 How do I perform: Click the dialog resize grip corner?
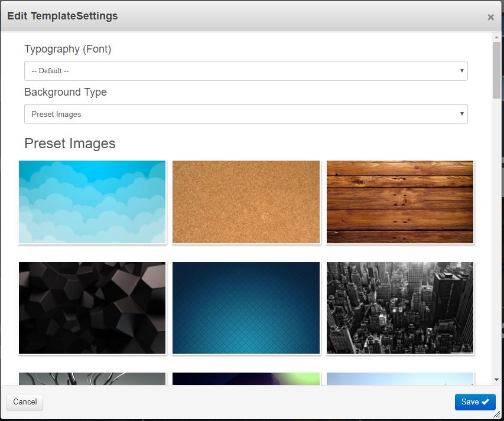click(x=496, y=415)
